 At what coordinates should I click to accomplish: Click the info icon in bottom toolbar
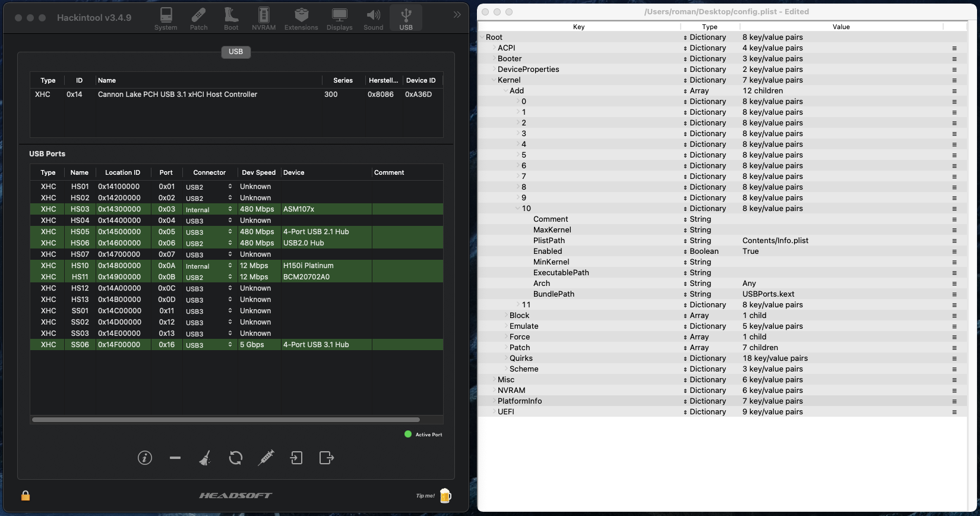coord(145,458)
